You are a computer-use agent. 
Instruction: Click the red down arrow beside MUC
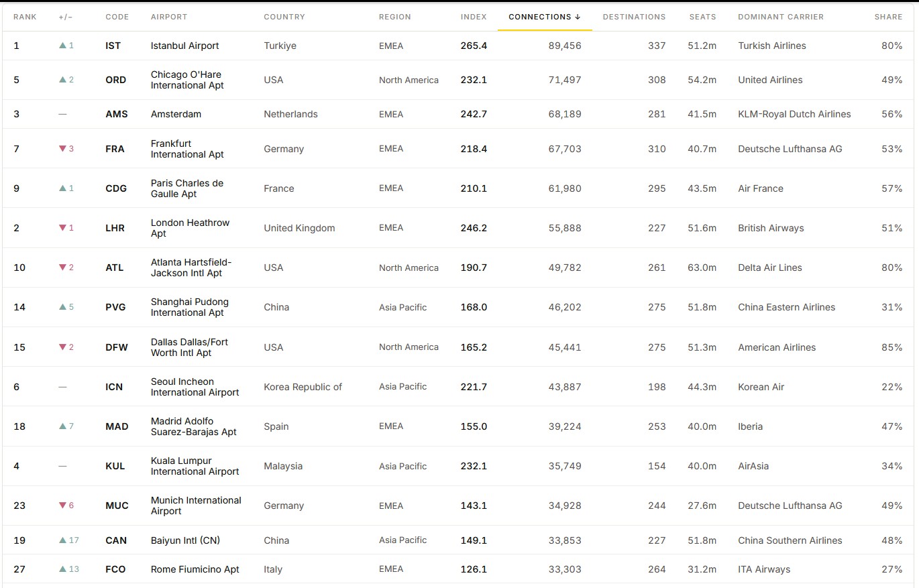62,506
